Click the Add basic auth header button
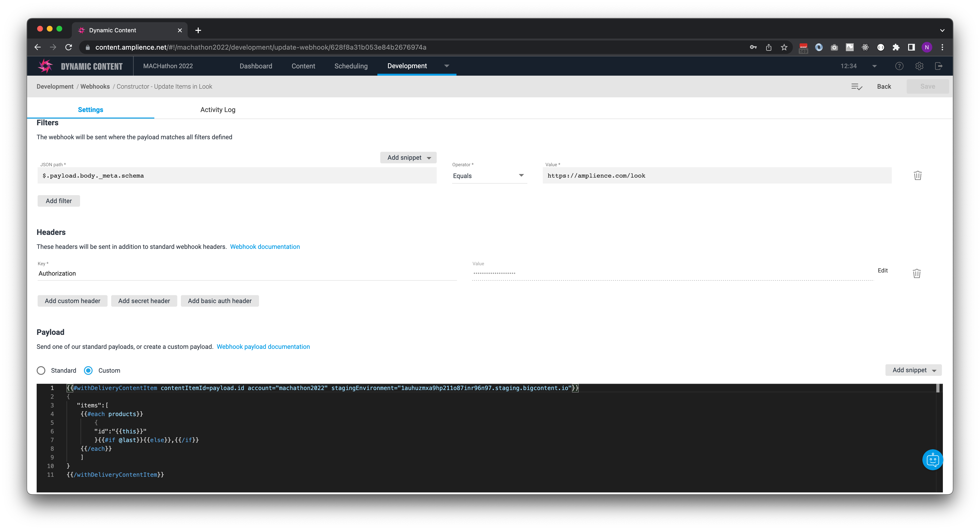 [x=219, y=301]
